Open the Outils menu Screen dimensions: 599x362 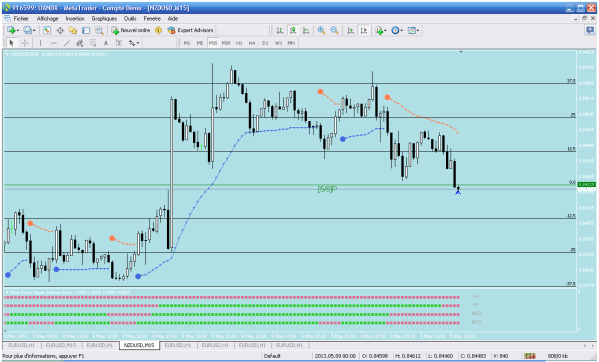pyautogui.click(x=130, y=18)
